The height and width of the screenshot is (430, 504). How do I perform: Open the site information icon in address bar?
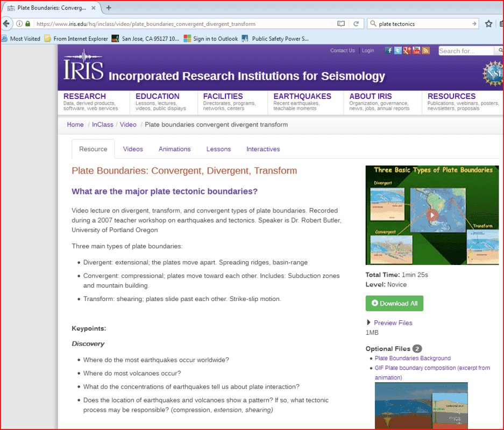point(19,24)
